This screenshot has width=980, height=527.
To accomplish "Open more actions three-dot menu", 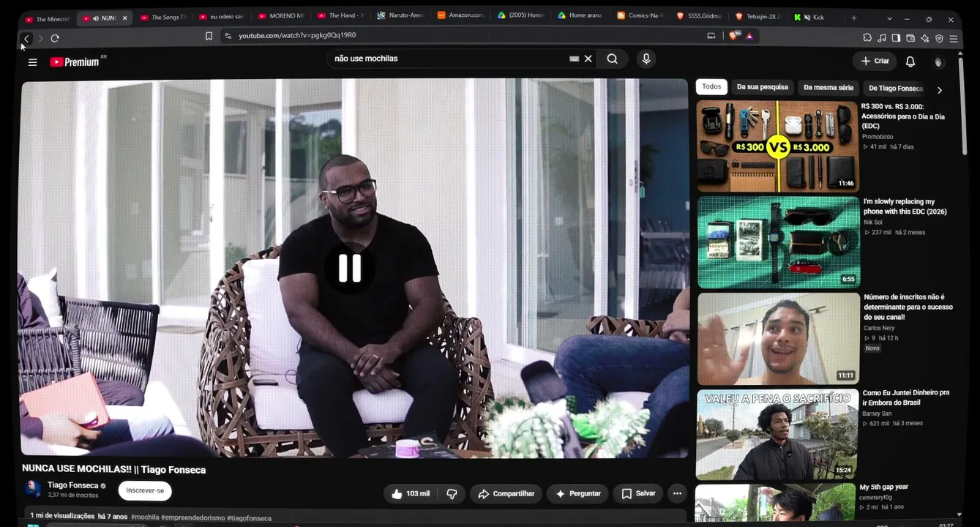I will (x=677, y=494).
